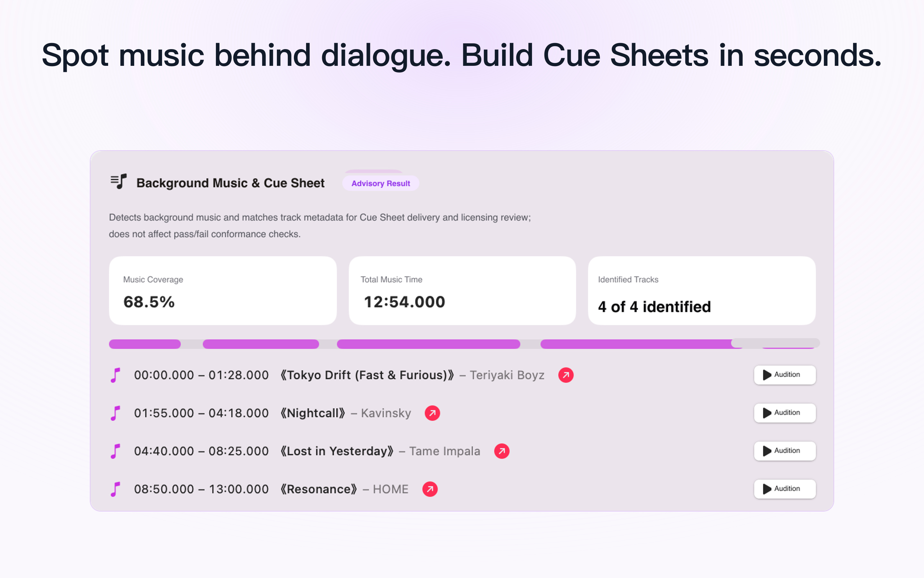Click the music note icon beside Lost in Yesterday
Screen dimensions: 924x578
(x=115, y=451)
